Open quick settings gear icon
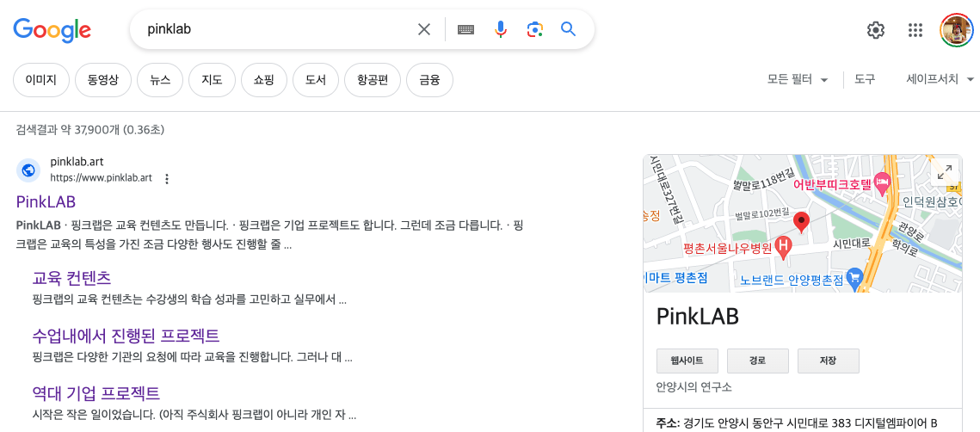Viewport: 980px width, 432px height. [x=876, y=29]
